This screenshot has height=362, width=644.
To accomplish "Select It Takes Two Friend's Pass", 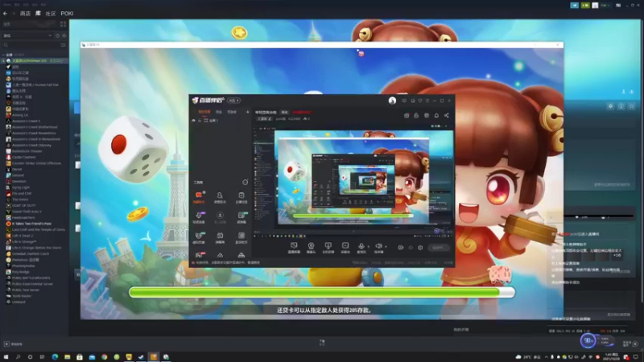I will pos(31,224).
